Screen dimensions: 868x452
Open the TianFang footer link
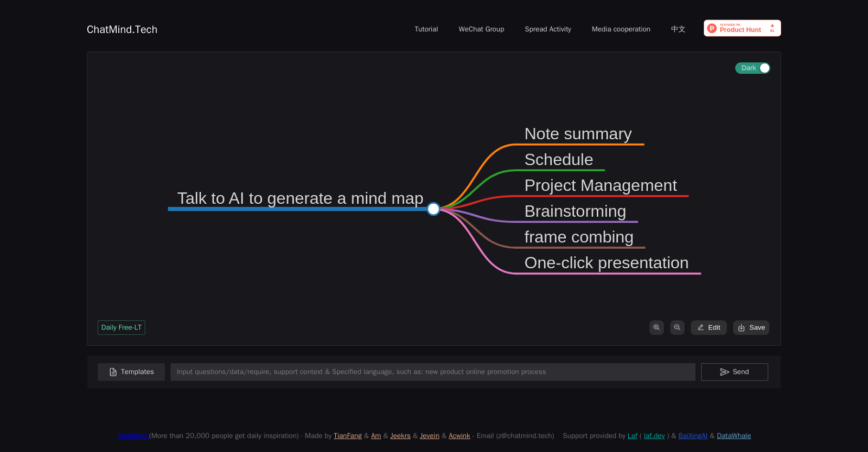click(x=348, y=436)
